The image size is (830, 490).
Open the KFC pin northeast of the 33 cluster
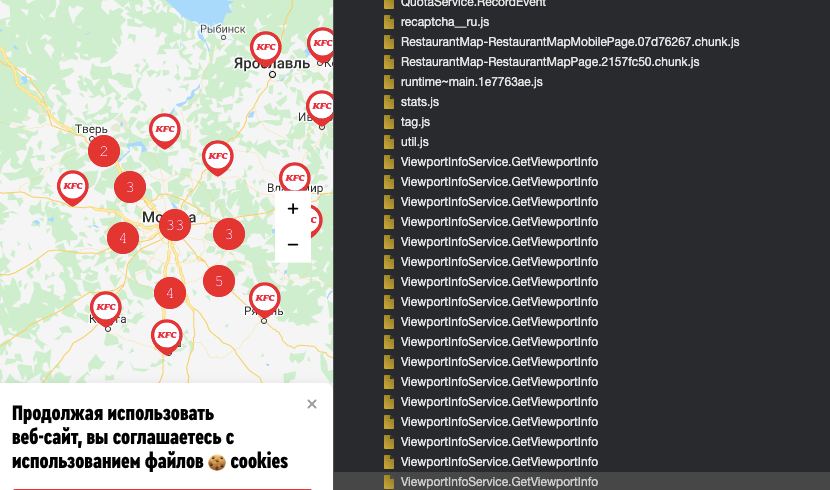[x=218, y=157]
